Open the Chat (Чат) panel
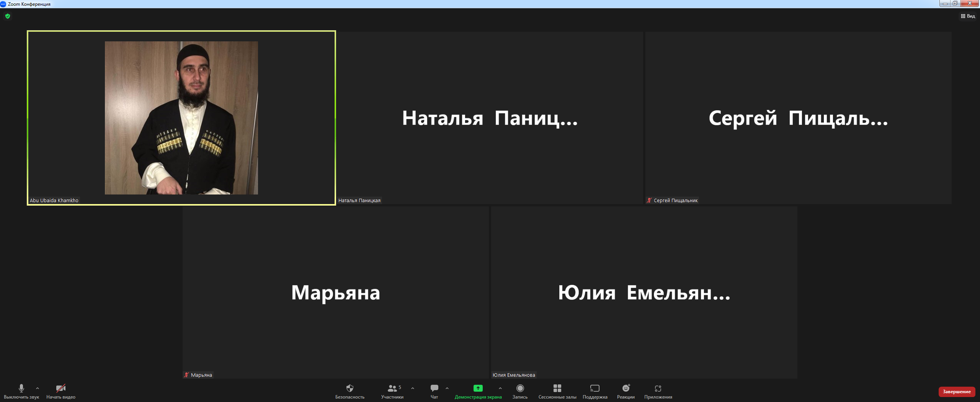Screen dimensions: 980x402 434,389
